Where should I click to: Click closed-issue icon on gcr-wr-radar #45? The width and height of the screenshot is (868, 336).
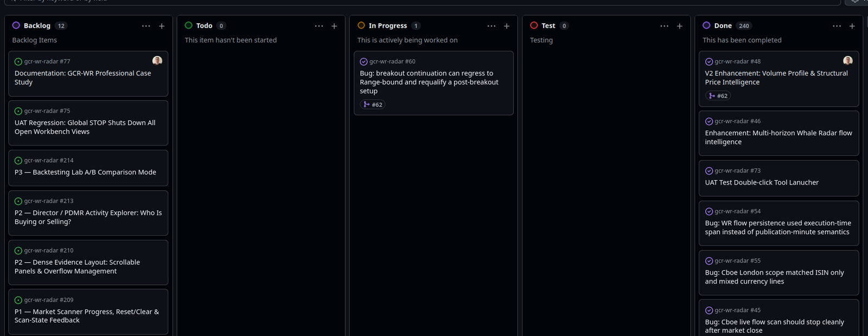point(709,310)
